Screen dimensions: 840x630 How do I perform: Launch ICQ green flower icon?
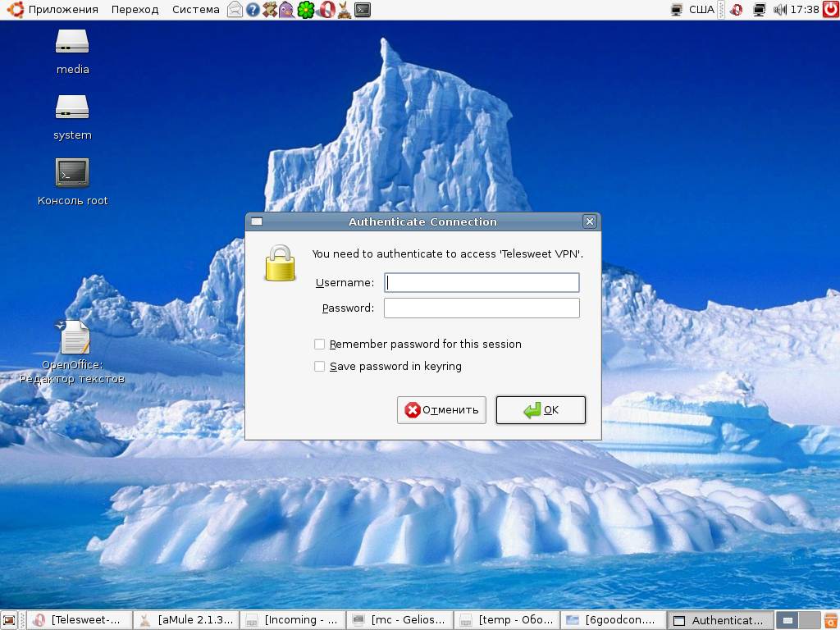(305, 10)
